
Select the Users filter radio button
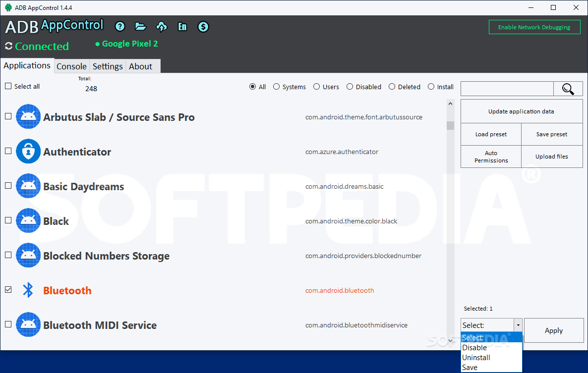click(316, 87)
